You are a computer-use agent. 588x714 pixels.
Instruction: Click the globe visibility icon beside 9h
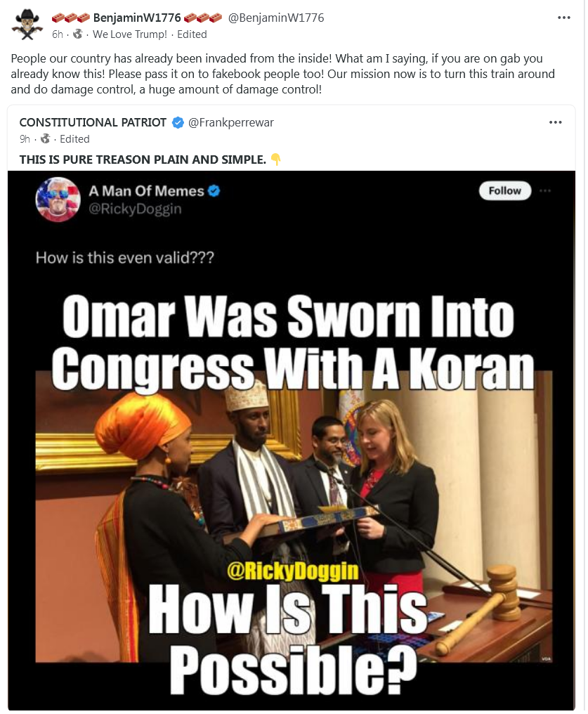pyautogui.click(x=45, y=139)
